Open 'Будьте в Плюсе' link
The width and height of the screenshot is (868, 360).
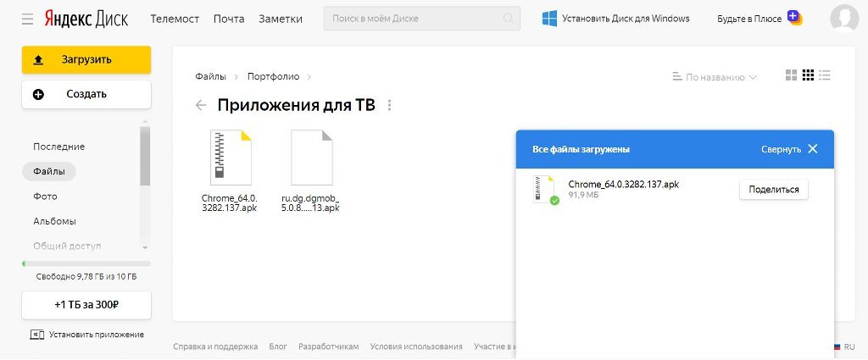click(x=749, y=19)
